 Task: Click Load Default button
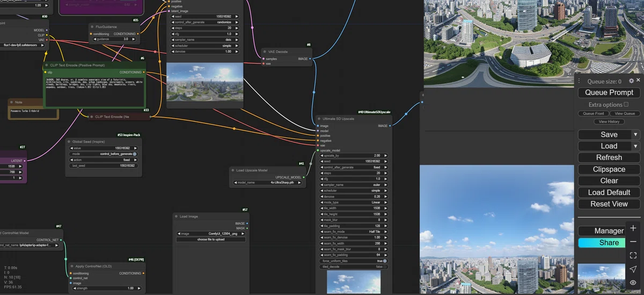tap(609, 192)
